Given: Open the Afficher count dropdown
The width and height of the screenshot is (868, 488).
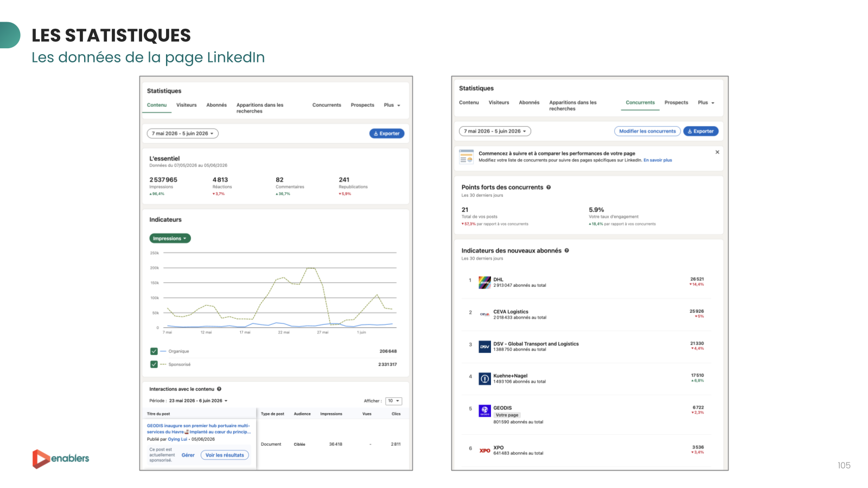Looking at the screenshot, I should click(394, 401).
